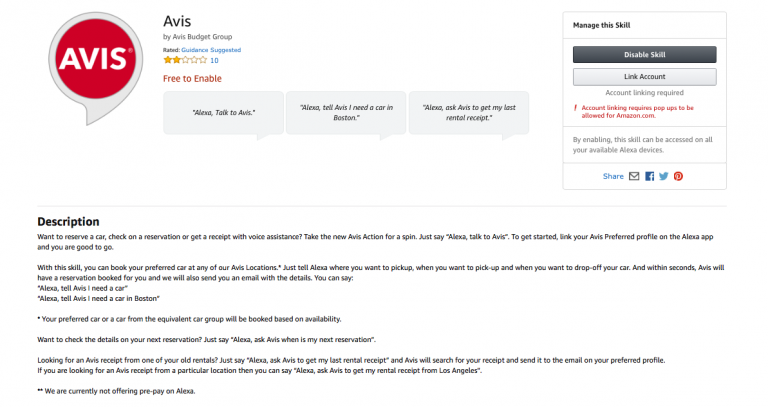Share the skill via email icon

[x=634, y=176]
